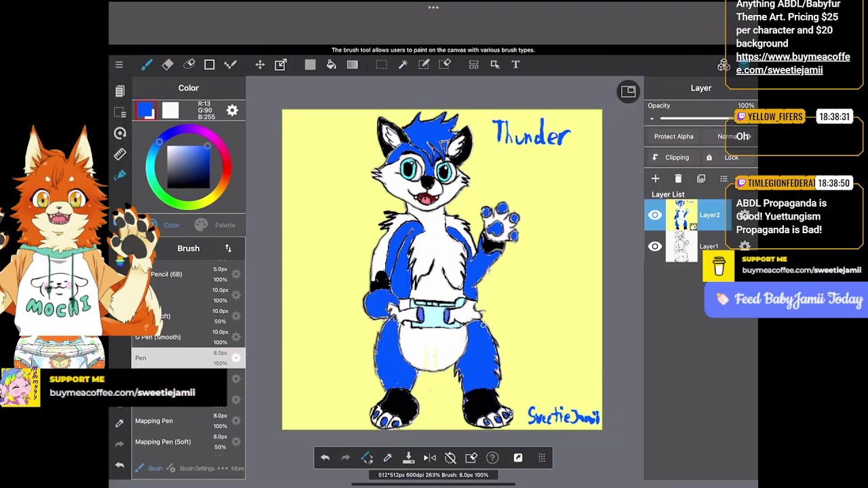The width and height of the screenshot is (868, 488).
Task: Open settings gear for Mapping Pen (Soft)
Action: (236, 442)
